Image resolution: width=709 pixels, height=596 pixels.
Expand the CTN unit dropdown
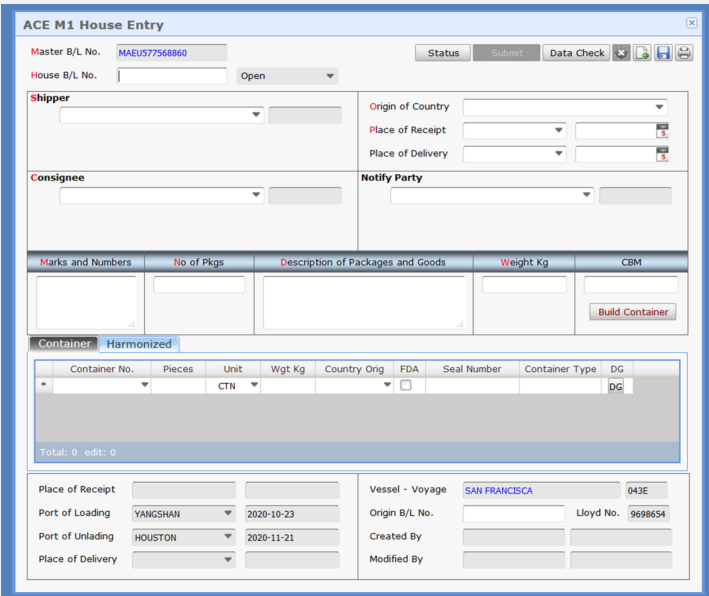[x=253, y=385]
